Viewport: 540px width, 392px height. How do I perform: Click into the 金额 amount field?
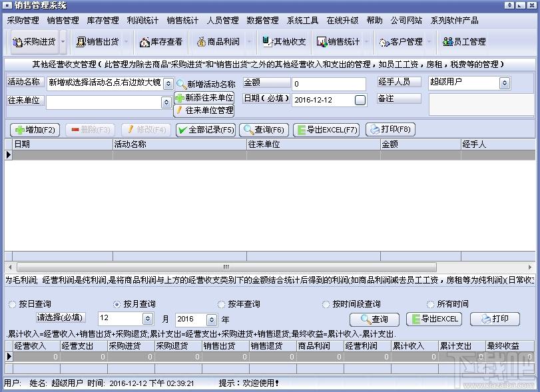[x=328, y=84]
